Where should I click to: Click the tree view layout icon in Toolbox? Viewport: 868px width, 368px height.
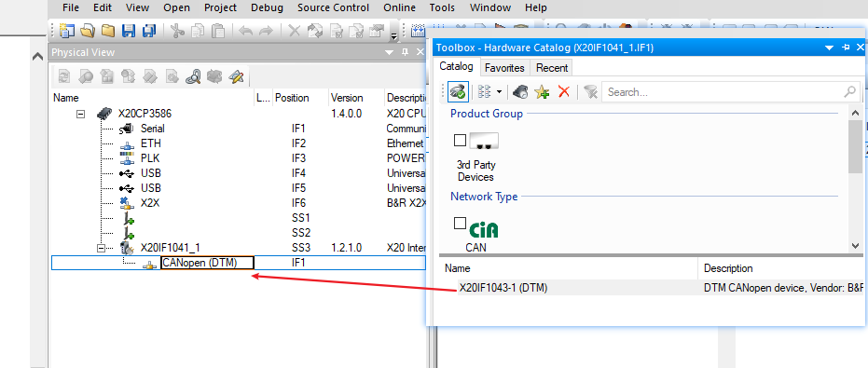(485, 92)
